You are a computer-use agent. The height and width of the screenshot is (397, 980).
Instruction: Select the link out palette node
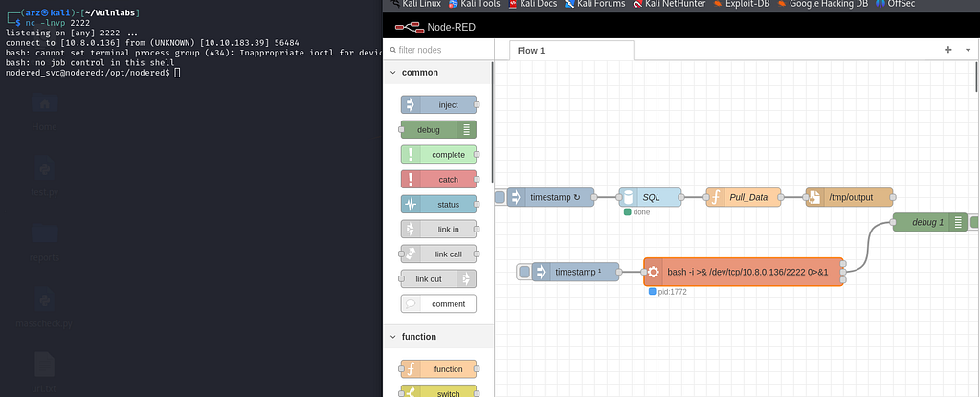point(438,278)
